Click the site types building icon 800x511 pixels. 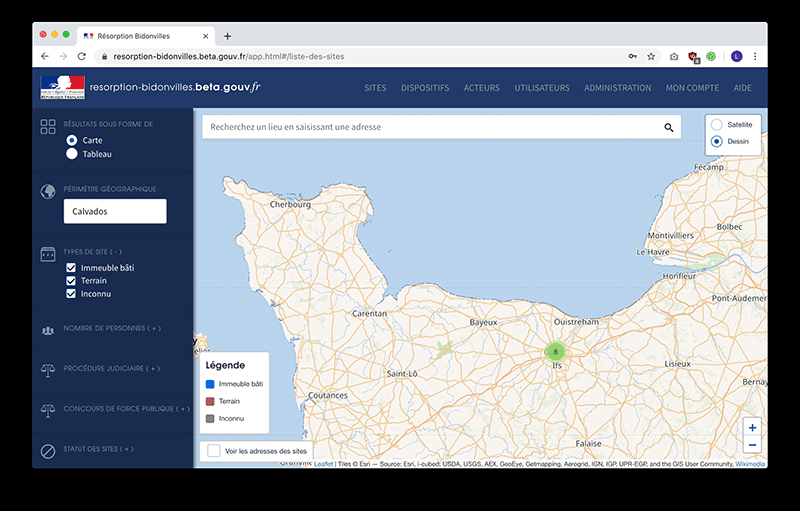48,254
